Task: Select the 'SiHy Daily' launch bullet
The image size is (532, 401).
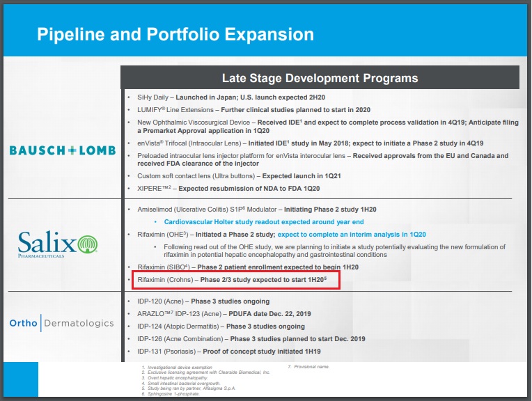Action: pyautogui.click(x=231, y=97)
